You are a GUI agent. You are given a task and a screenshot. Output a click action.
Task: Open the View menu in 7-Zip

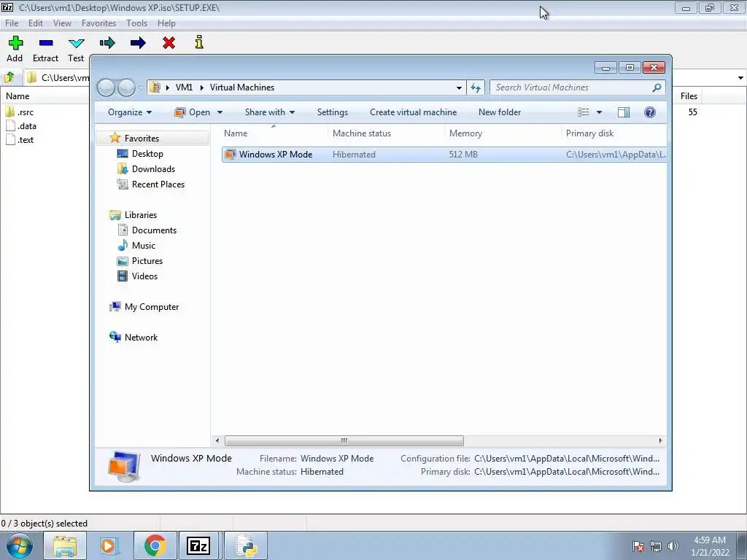pyautogui.click(x=62, y=23)
